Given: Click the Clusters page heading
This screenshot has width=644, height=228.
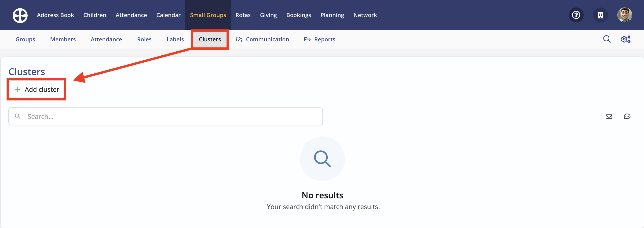Looking at the screenshot, I should coord(27,71).
